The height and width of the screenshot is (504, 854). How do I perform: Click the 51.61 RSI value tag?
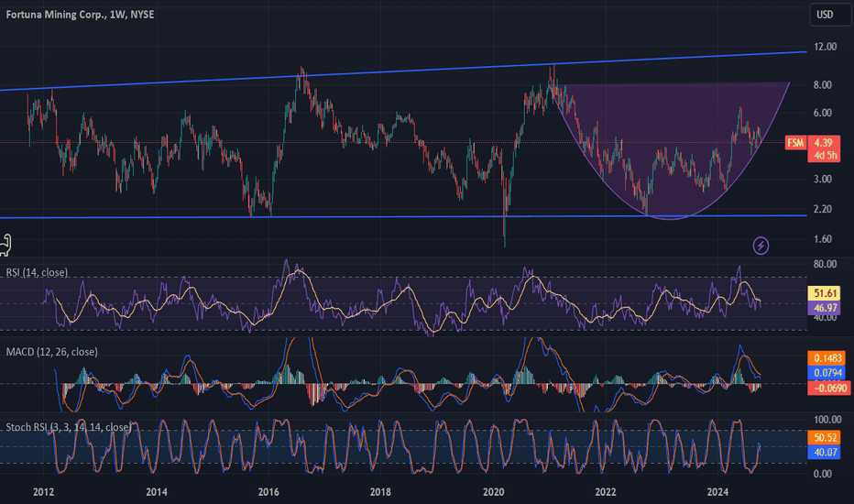click(825, 293)
